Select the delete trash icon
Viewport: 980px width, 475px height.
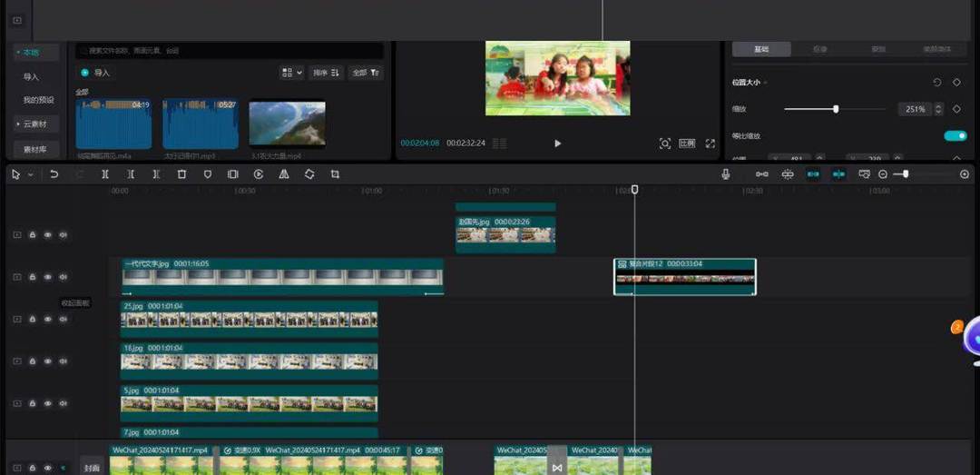(181, 174)
